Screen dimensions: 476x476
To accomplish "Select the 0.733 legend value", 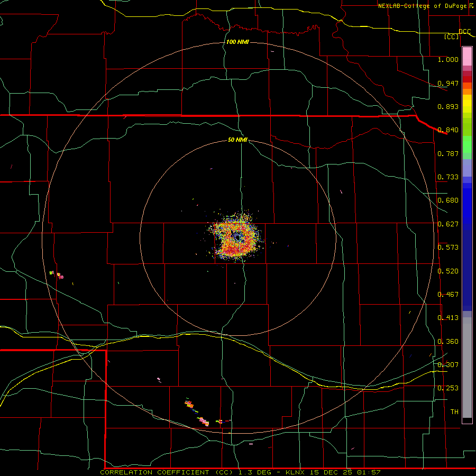I will (x=448, y=177).
